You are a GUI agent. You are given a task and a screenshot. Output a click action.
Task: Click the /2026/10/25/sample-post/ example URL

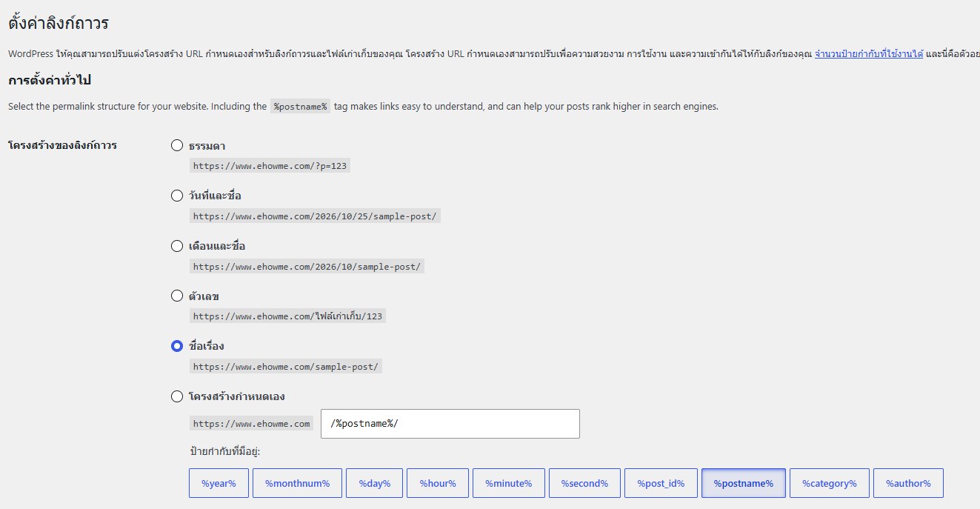[315, 216]
